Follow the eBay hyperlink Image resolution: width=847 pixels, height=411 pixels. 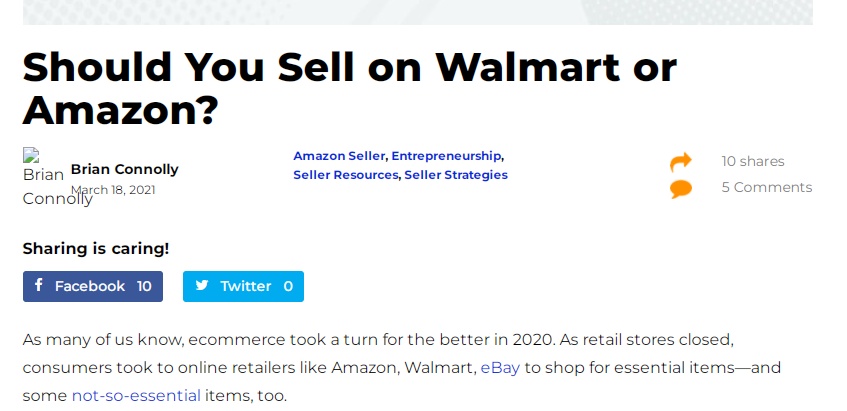(x=500, y=367)
